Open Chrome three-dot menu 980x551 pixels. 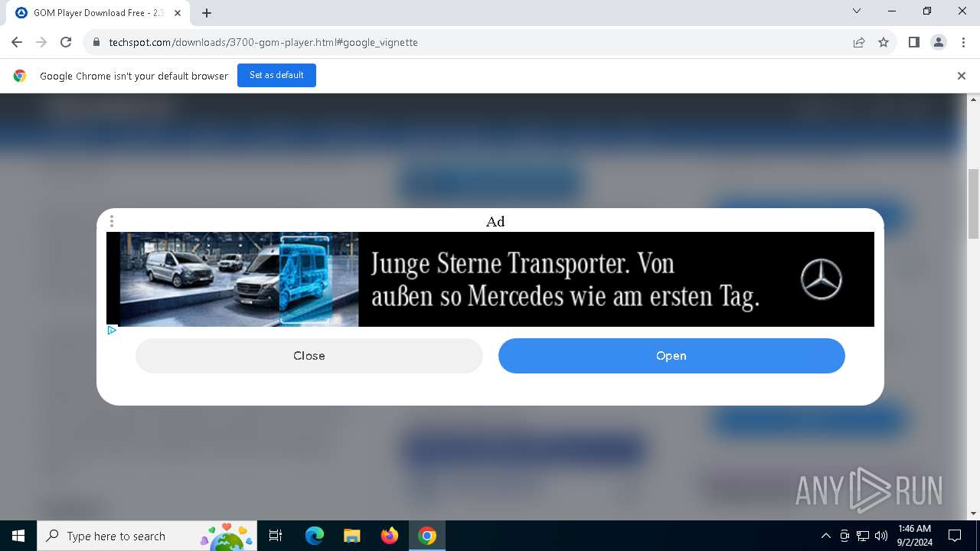[962, 42]
